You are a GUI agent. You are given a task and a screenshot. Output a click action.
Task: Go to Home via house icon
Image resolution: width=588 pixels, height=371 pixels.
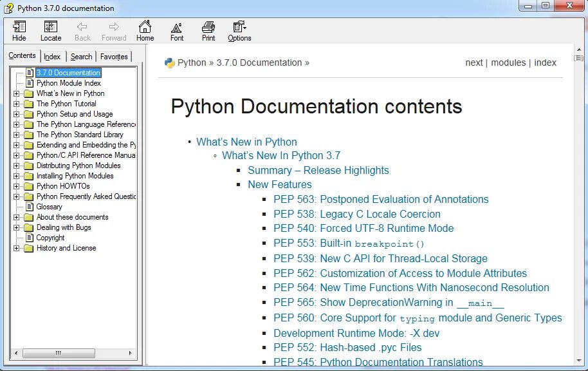click(x=145, y=26)
